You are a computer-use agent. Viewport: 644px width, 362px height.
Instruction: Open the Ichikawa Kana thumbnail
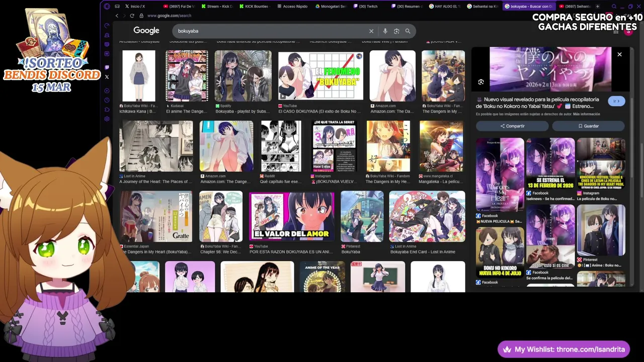click(x=139, y=76)
